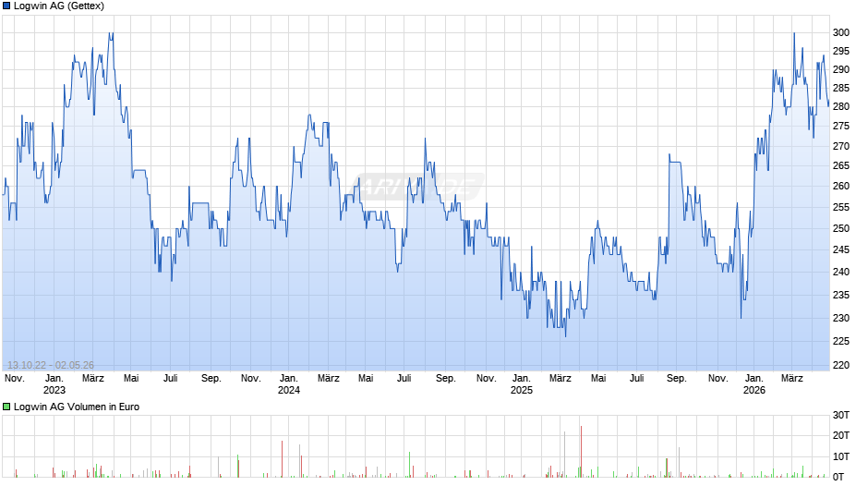Click the 275 price axis label
Image resolution: width=868 pixels, height=486 pixels.
coord(841,127)
